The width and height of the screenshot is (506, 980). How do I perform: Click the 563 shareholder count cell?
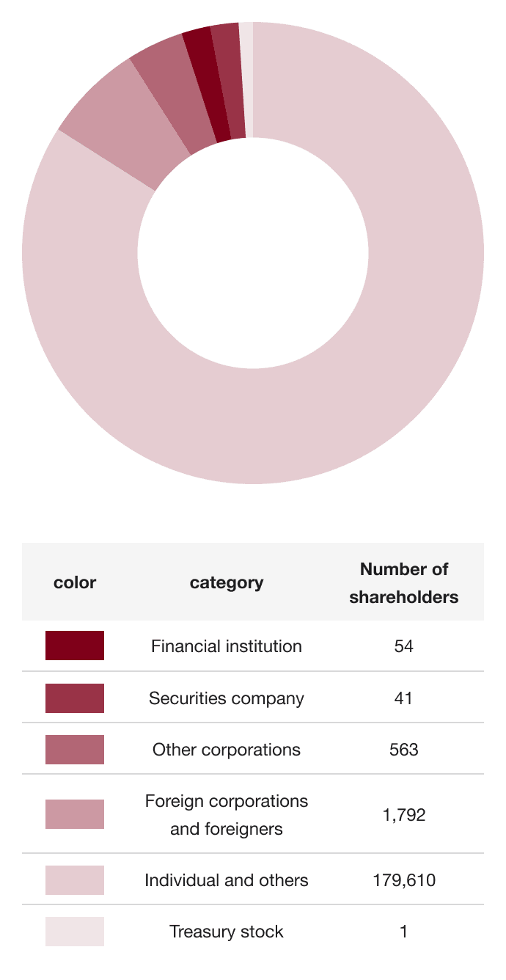coord(403,750)
